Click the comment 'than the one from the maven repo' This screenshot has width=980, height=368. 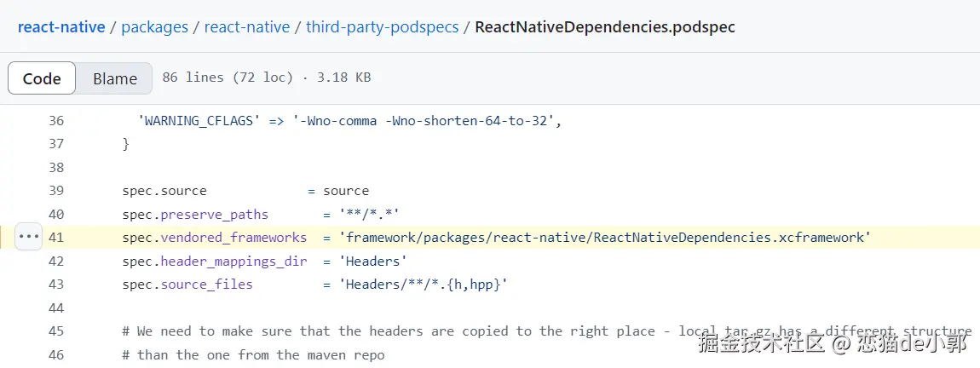click(x=253, y=355)
